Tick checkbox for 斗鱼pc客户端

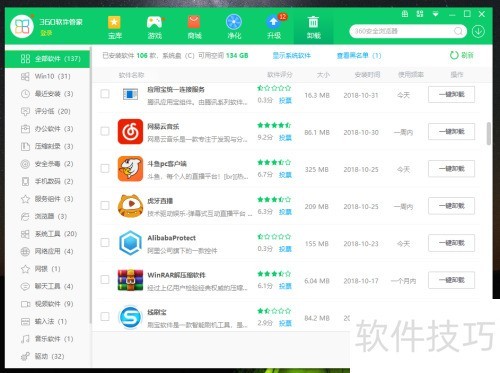[x=105, y=168]
